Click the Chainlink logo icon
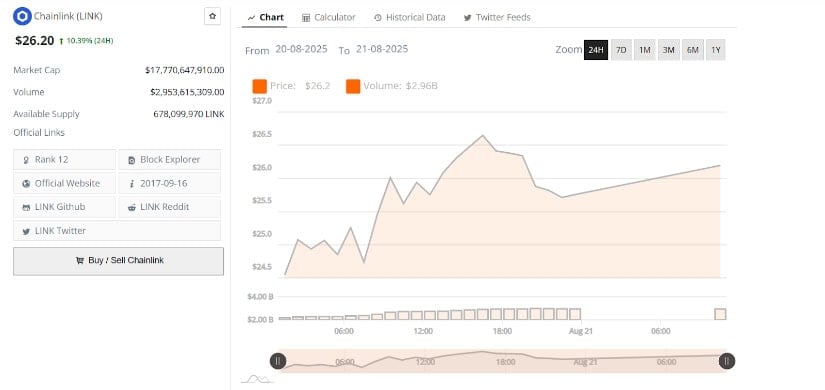 22,16
